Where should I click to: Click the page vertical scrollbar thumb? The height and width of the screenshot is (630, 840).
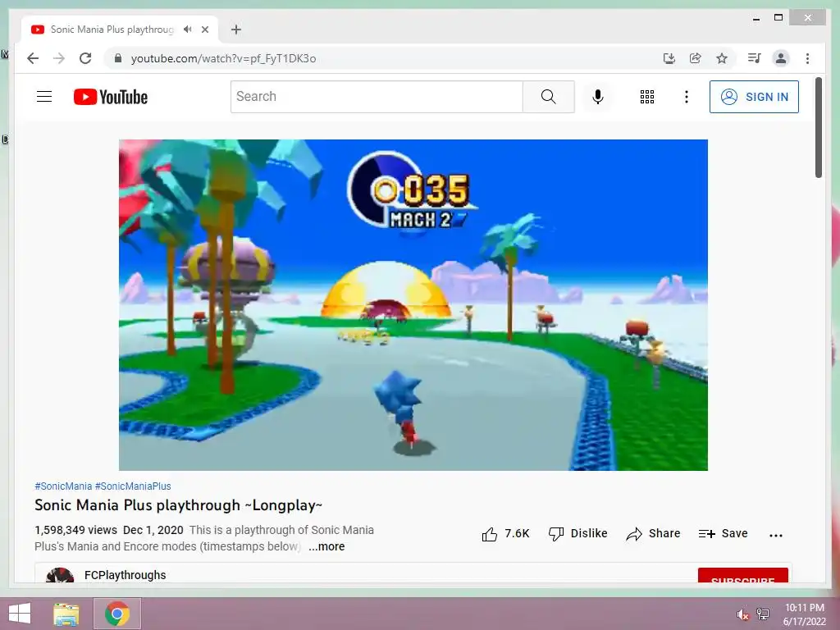point(818,127)
